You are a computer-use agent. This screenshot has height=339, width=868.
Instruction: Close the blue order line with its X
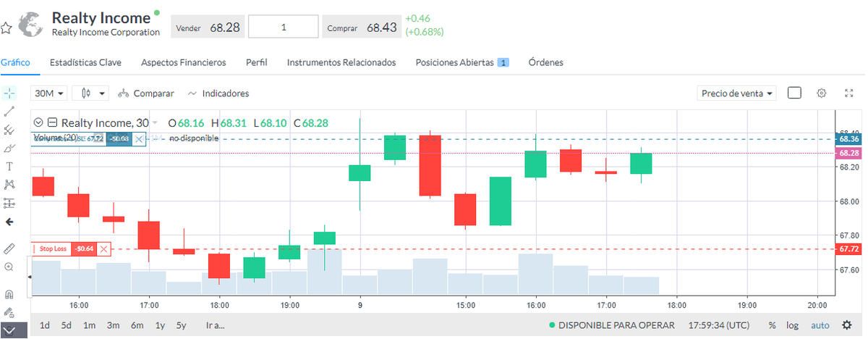[x=139, y=138]
